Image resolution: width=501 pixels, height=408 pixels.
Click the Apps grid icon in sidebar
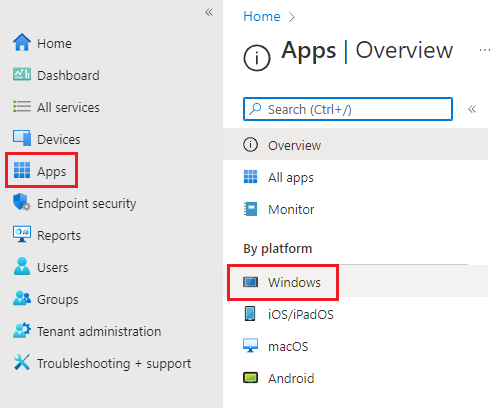coord(22,170)
